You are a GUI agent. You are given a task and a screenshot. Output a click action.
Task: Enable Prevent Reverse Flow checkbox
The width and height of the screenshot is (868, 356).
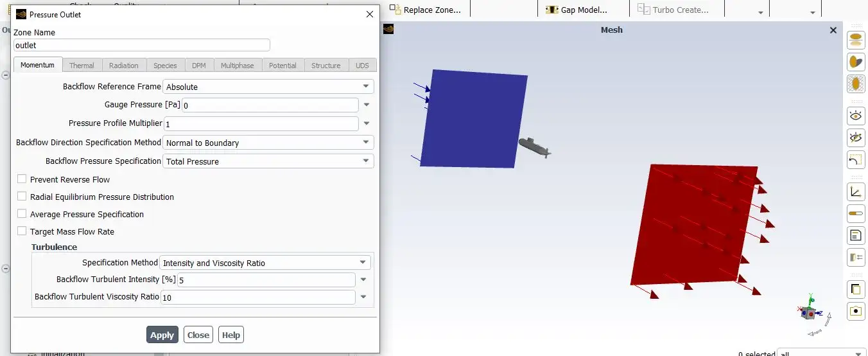22,179
